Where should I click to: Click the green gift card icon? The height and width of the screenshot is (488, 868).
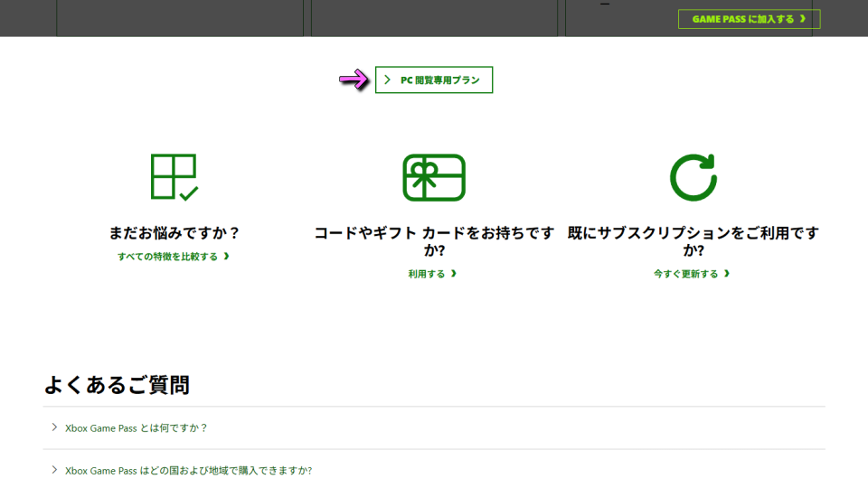(x=434, y=177)
